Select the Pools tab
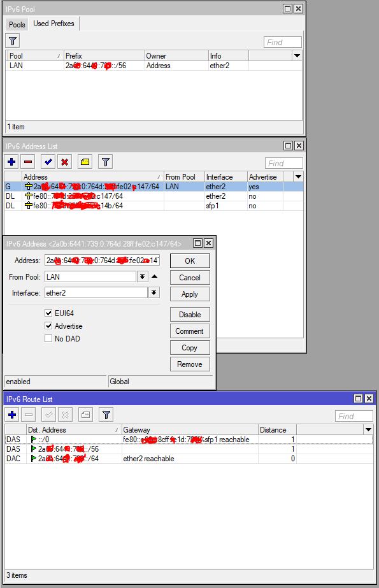 pos(17,25)
